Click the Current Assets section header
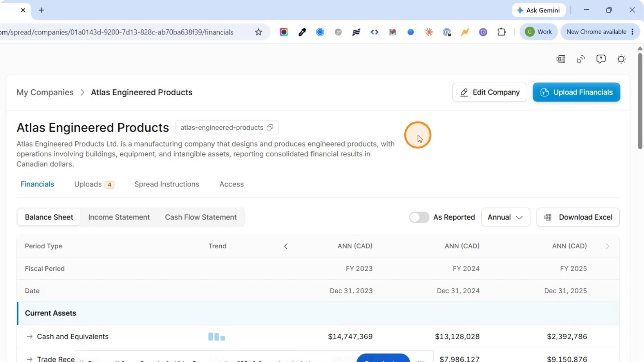 click(x=318, y=313)
